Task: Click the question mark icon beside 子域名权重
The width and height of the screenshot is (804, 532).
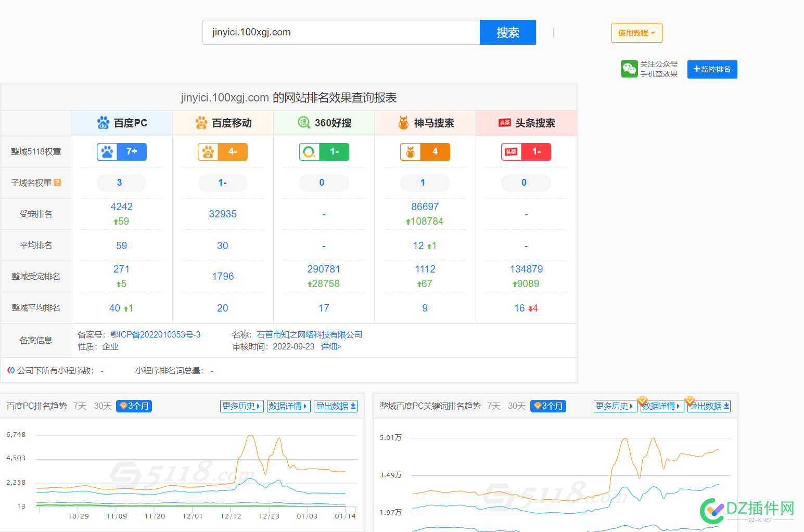Action: point(57,183)
